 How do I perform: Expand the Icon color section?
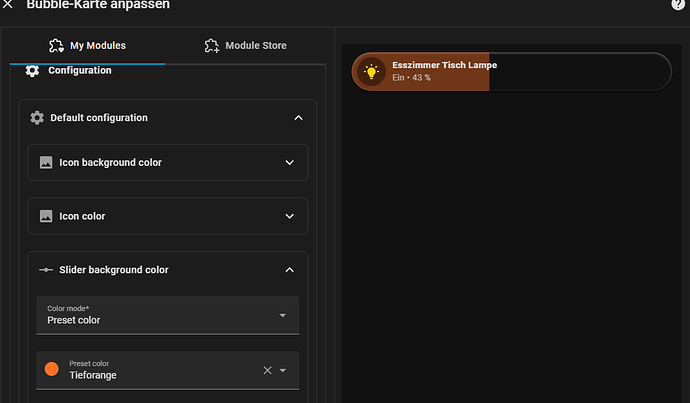(290, 216)
